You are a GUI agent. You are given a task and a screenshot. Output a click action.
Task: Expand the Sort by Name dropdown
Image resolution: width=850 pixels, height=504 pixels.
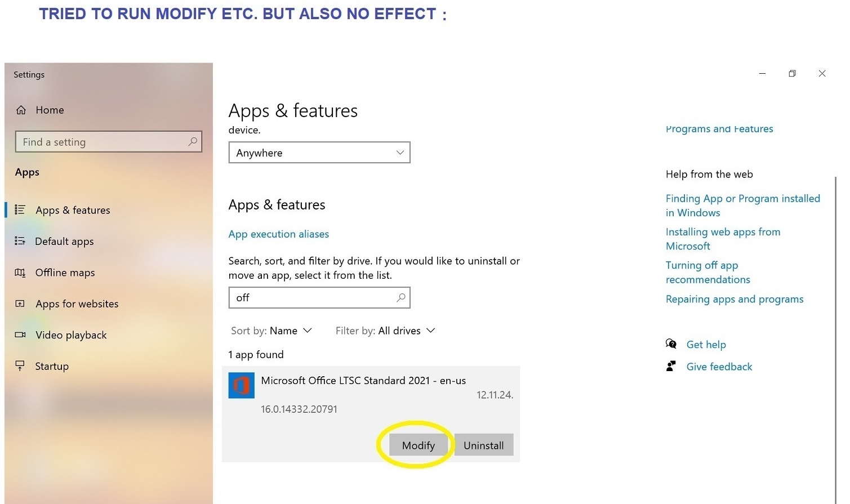[x=272, y=331]
